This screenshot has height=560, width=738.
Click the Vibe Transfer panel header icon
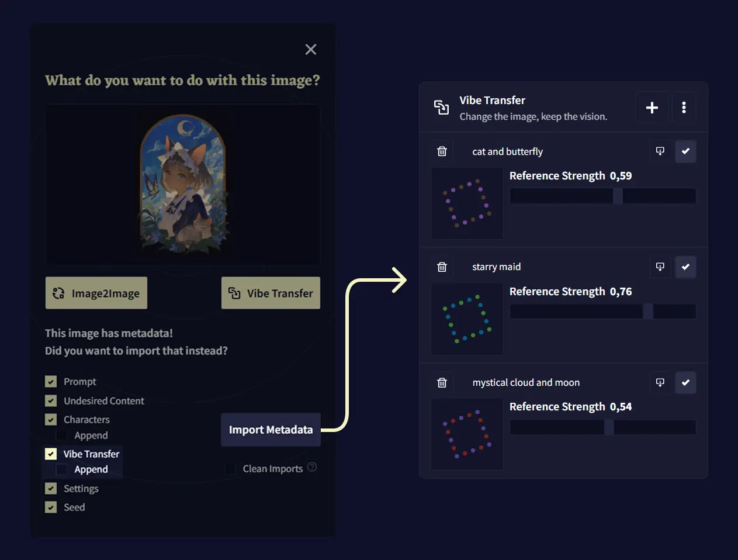pos(442,107)
